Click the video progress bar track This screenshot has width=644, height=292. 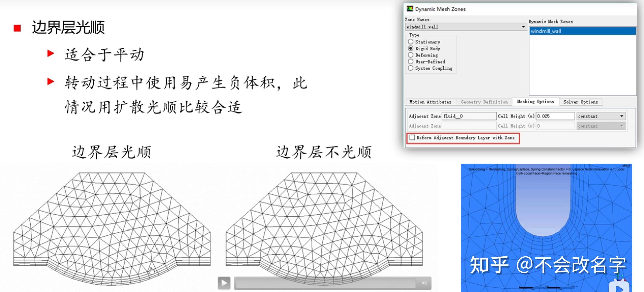(x=325, y=283)
